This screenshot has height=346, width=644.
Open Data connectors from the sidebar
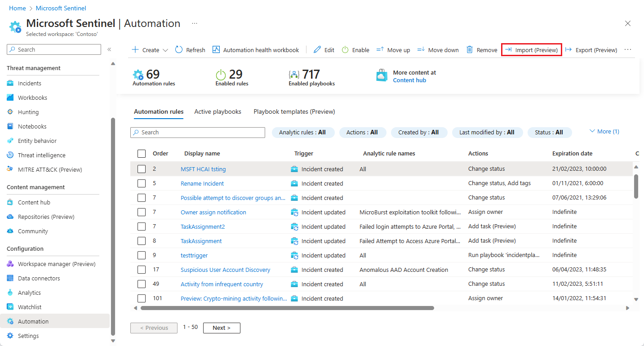[x=39, y=278]
